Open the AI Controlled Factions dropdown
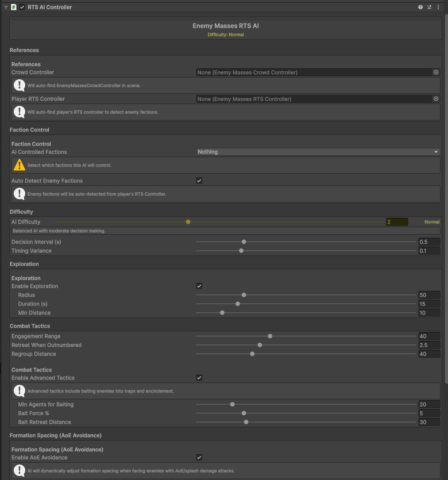This screenshot has width=448, height=480. click(x=318, y=152)
